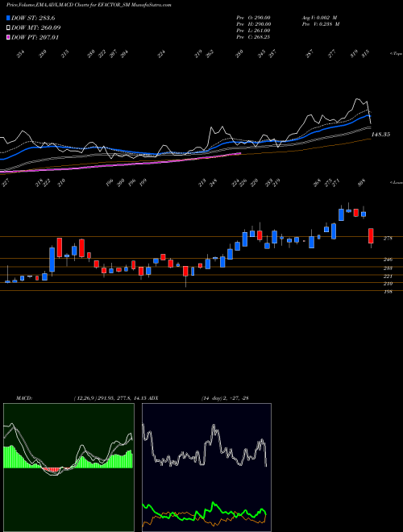The image size is (403, 532).
Task: Click inside the green MACD histogram panel
Action: tap(69, 468)
